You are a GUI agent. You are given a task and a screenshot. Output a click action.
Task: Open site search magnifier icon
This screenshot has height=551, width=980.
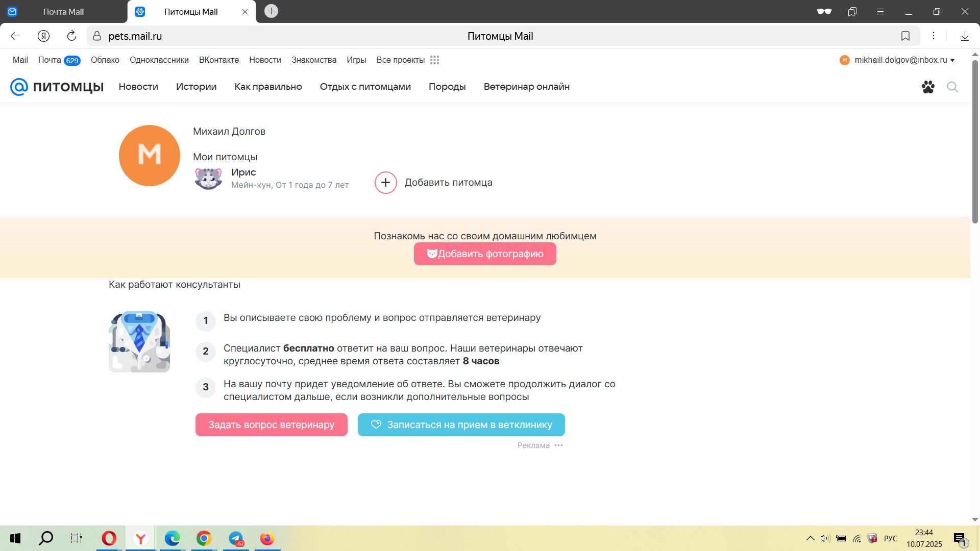click(952, 87)
